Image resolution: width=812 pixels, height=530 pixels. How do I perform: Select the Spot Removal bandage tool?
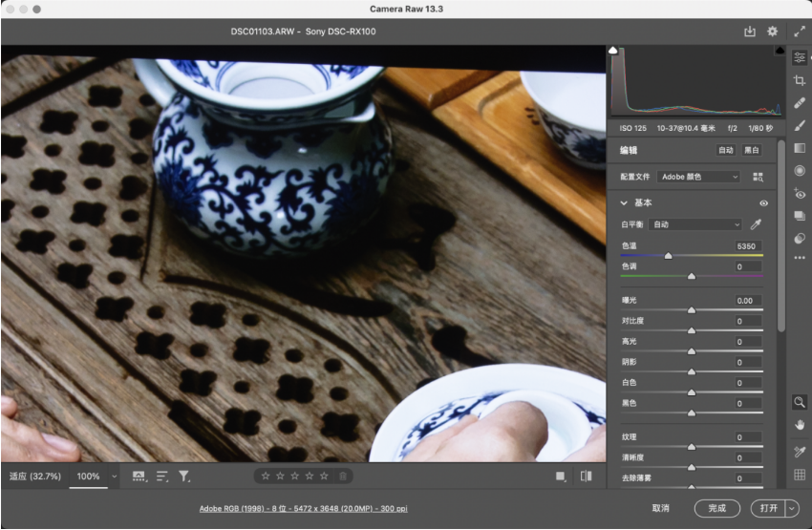click(x=800, y=103)
